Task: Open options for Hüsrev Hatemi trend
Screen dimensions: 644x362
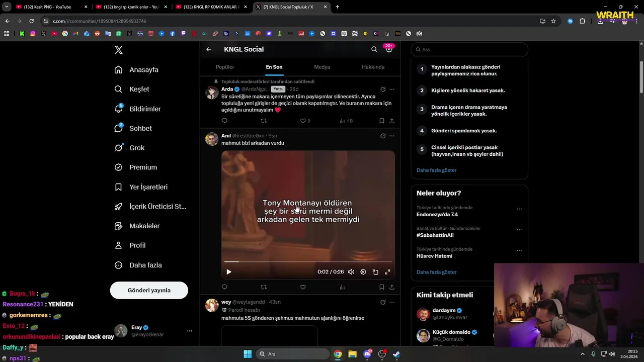Action: click(519, 250)
